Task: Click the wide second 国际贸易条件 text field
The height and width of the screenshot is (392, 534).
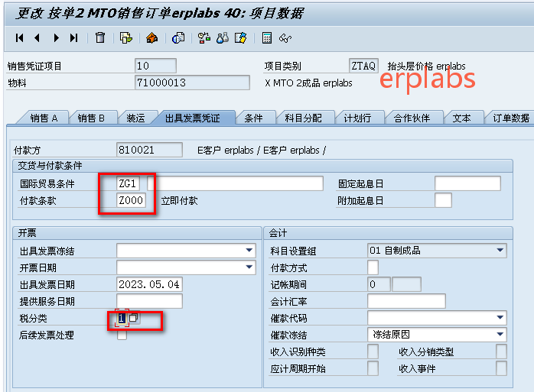Action: [235, 183]
